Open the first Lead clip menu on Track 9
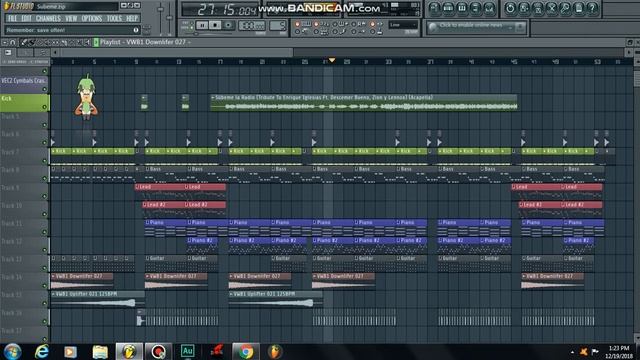 (x=138, y=187)
